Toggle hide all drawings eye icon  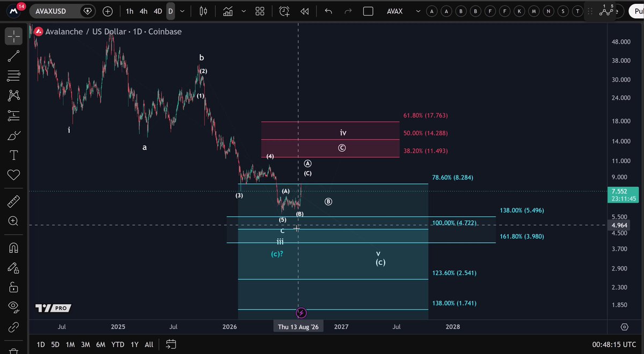(13, 307)
